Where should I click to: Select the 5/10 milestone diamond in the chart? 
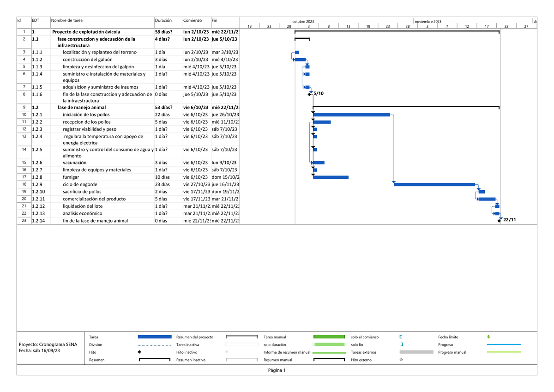point(309,94)
